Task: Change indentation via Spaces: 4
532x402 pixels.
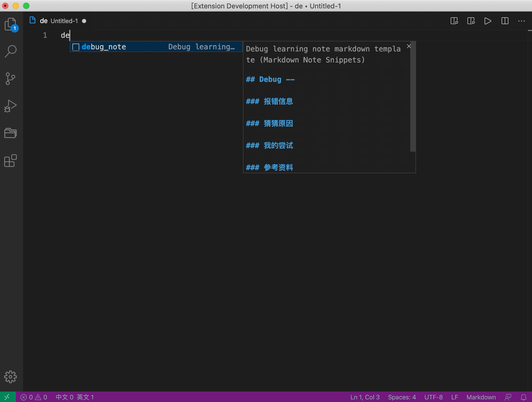Action: pyautogui.click(x=402, y=397)
